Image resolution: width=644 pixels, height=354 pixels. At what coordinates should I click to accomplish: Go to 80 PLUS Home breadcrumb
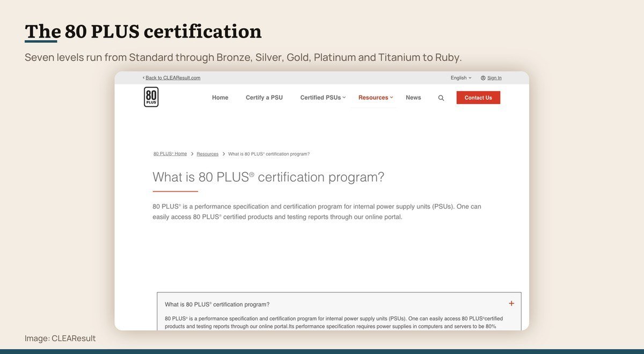170,154
